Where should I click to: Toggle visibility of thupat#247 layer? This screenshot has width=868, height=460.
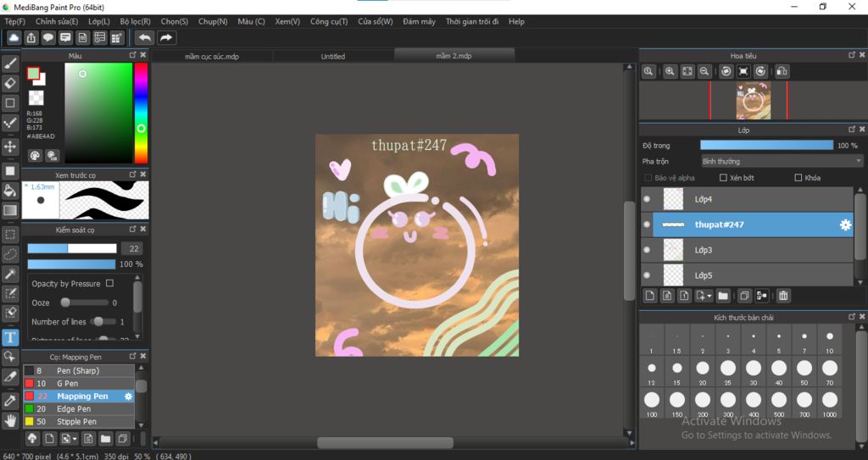[x=647, y=224]
